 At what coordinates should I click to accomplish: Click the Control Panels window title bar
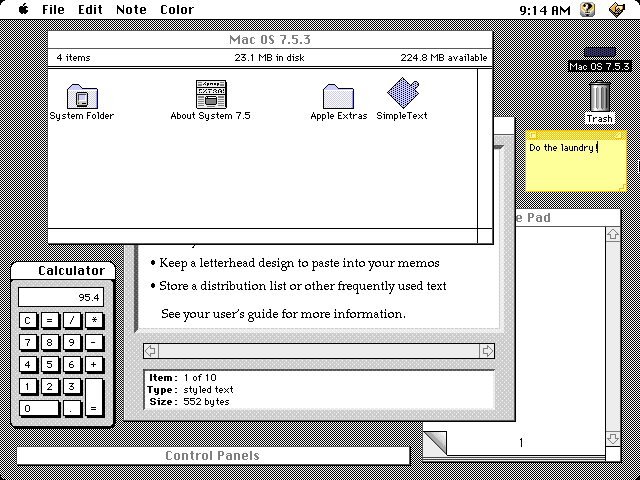[212, 456]
